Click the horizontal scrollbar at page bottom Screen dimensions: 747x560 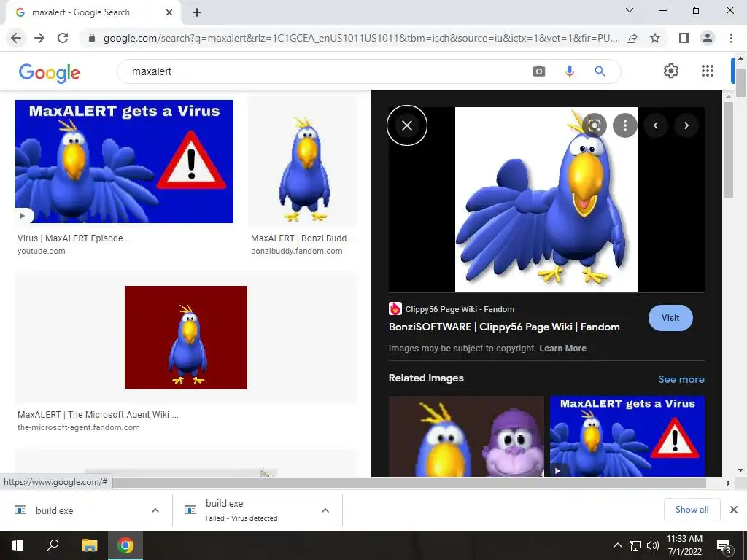[x=409, y=483]
